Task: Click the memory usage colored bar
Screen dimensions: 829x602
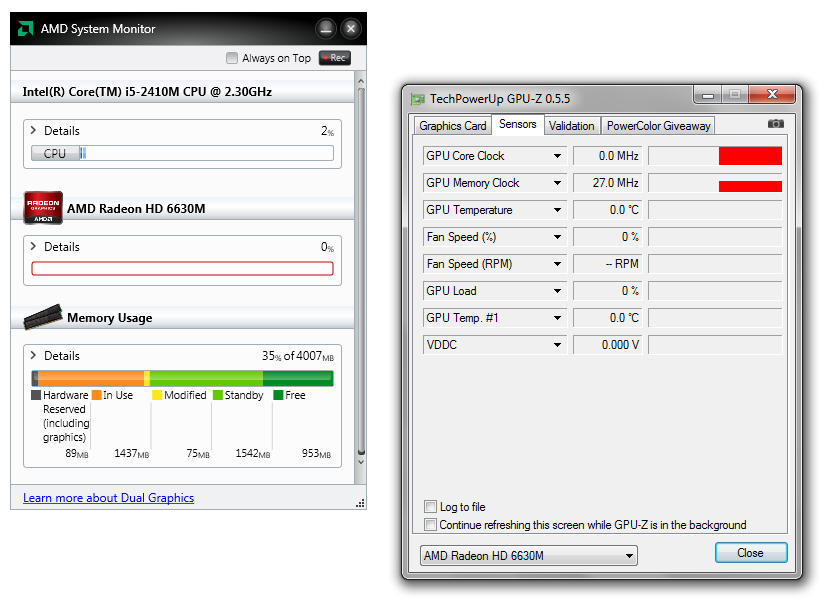Action: click(182, 378)
